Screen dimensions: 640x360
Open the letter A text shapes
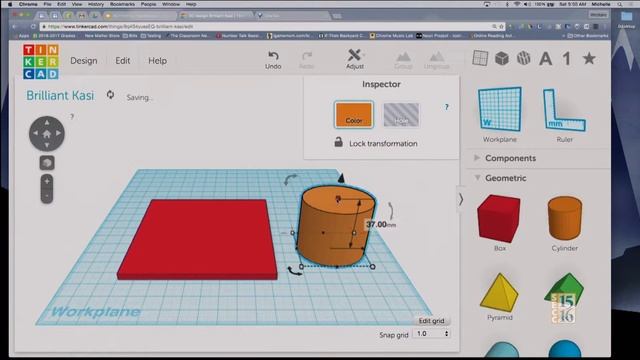545,59
